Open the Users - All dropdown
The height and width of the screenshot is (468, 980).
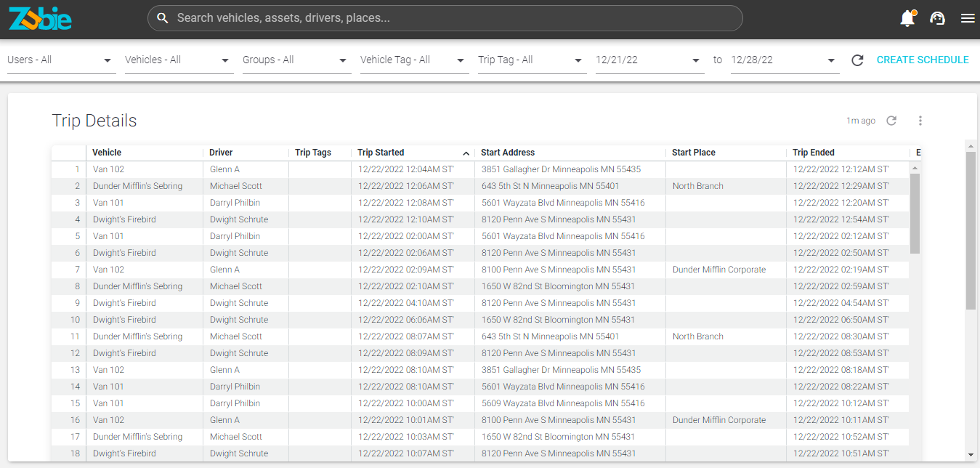pyautogui.click(x=62, y=60)
